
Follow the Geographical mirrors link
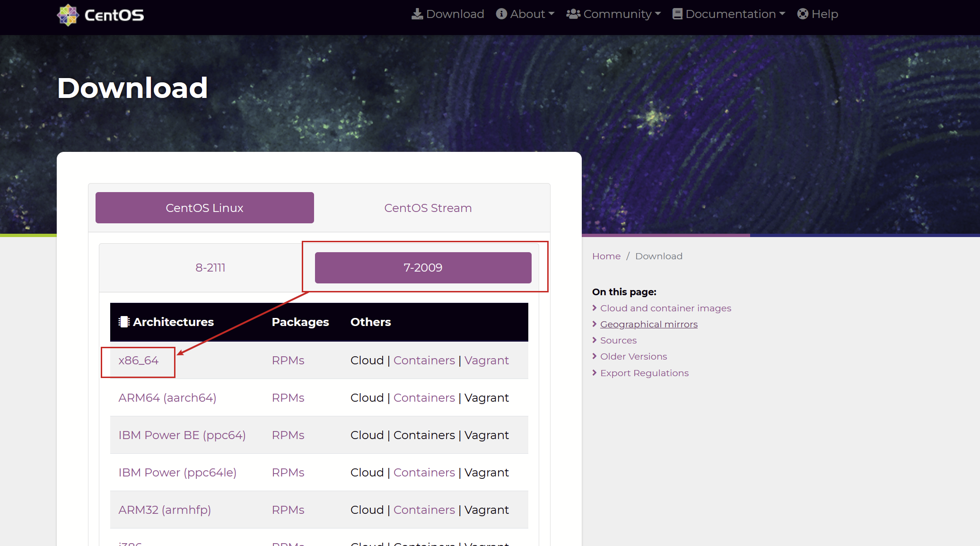tap(649, 324)
